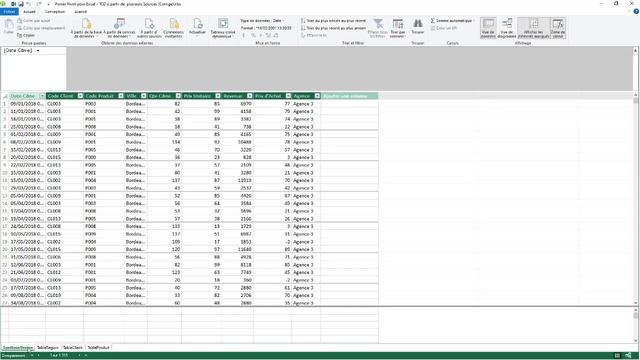Viewport: 640px width, 360px height.
Task: Click quantity value 154 in row 6
Action: 176,142
